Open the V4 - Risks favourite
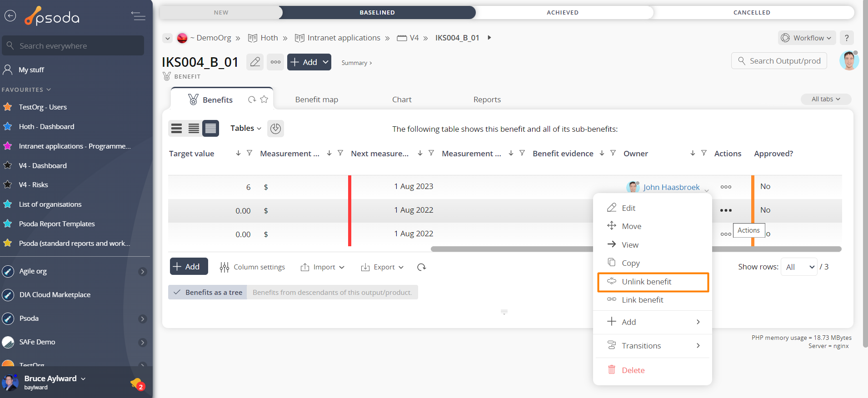Viewport: 868px width, 398px height. coord(33,185)
